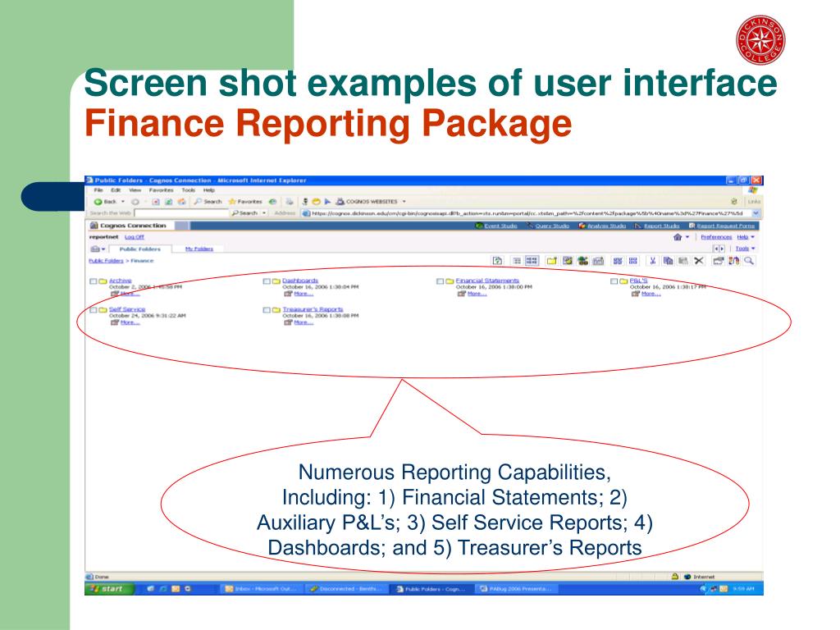The height and width of the screenshot is (630, 840).
Task: Click the Cut scissors icon
Action: coord(652,261)
